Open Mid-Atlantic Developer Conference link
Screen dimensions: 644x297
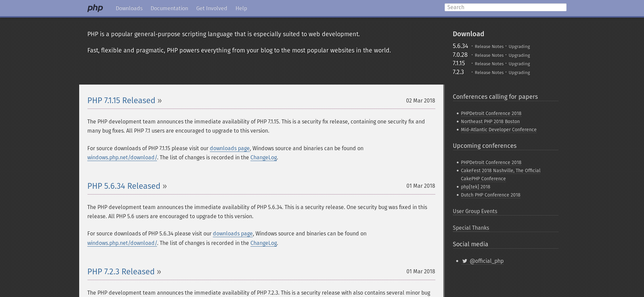[498, 130]
